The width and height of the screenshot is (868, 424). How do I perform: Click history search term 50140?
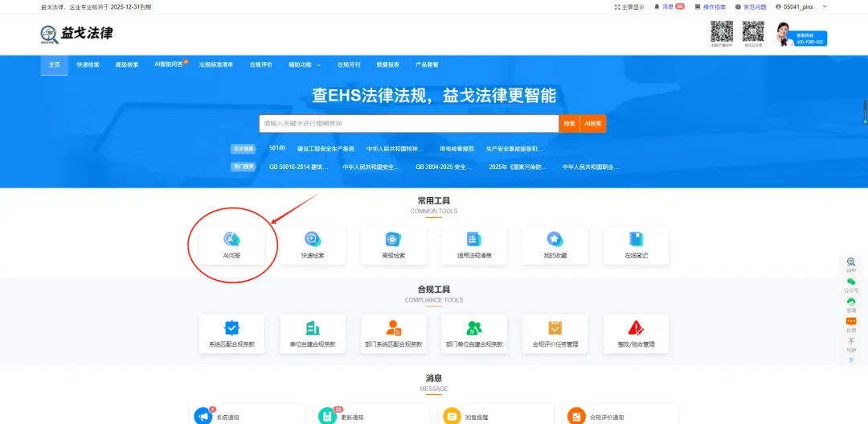click(276, 148)
